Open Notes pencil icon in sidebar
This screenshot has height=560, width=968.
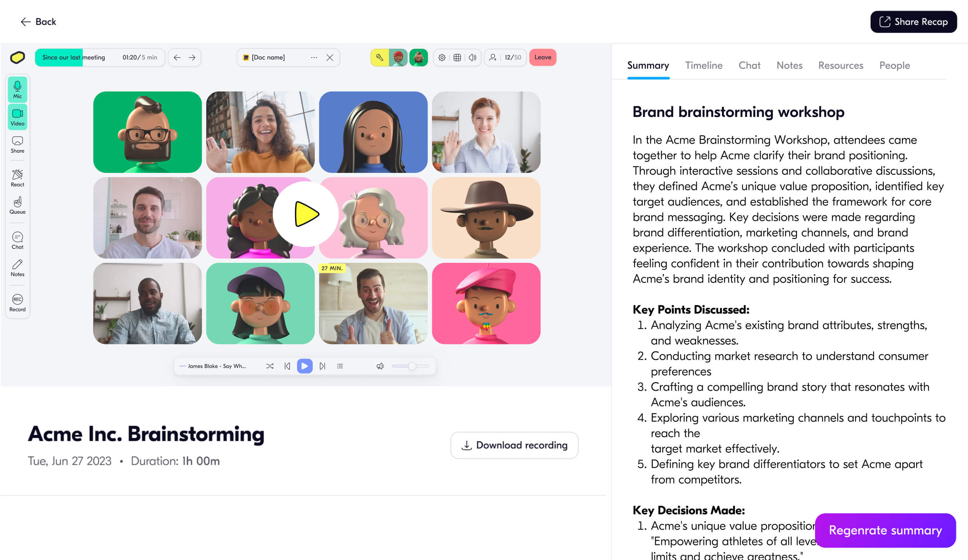(x=17, y=268)
